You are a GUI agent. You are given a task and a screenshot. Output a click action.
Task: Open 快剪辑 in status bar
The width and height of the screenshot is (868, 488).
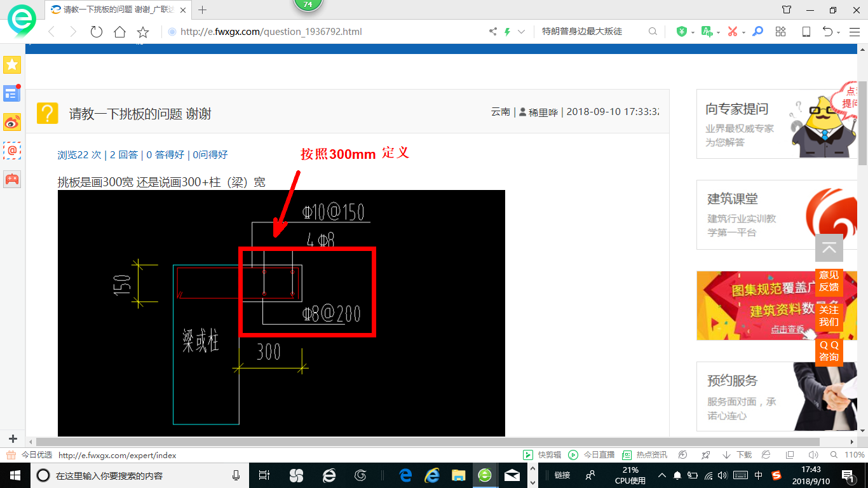coord(542,455)
